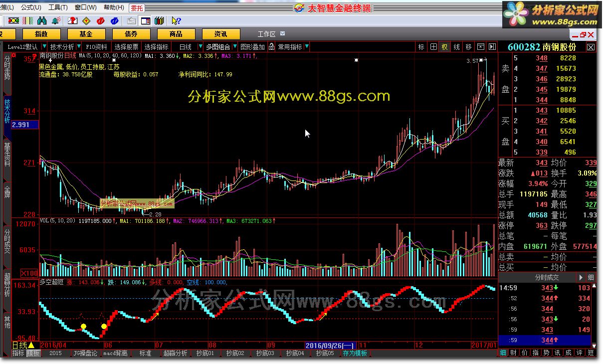This screenshot has height=364, width=603.
Task: Open the 常用指标 dropdown arrow
Action: (x=306, y=47)
